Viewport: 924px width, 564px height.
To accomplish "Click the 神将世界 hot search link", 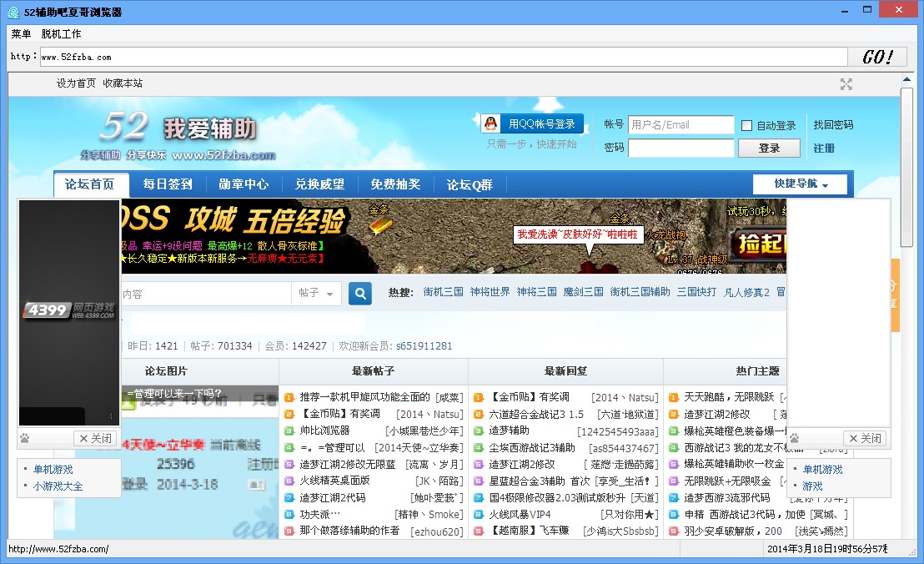I will tap(490, 292).
